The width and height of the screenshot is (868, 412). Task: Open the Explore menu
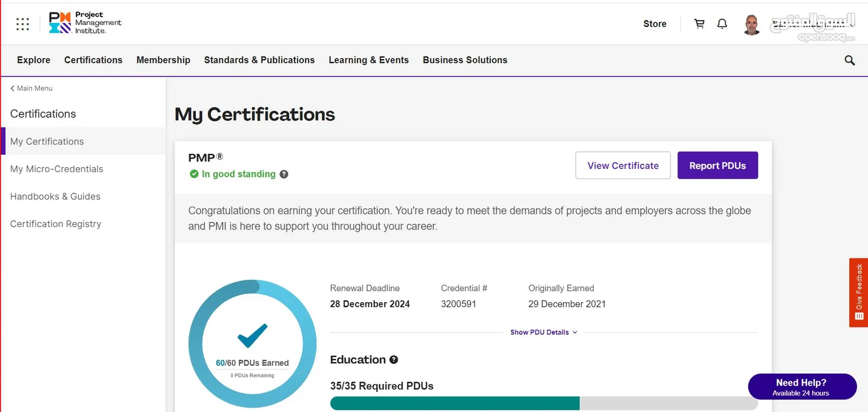pyautogui.click(x=34, y=60)
